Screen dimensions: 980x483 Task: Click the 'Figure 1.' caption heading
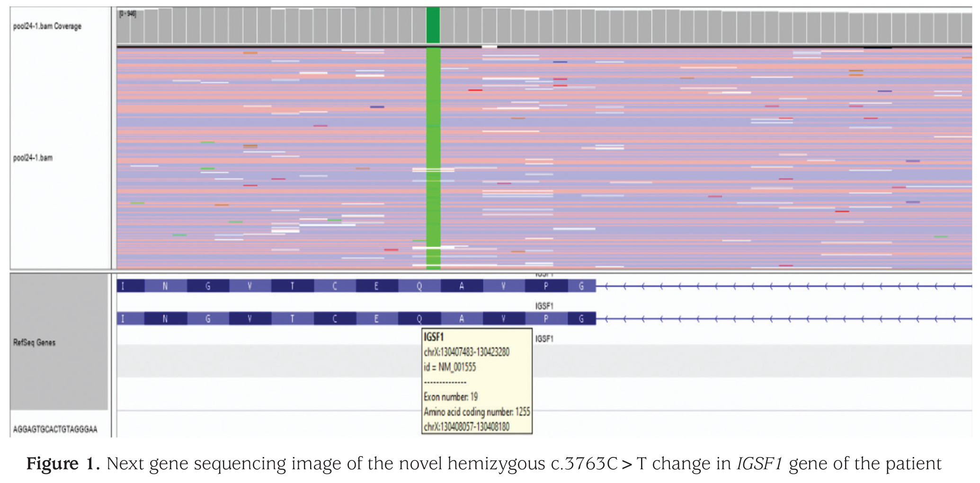point(63,464)
